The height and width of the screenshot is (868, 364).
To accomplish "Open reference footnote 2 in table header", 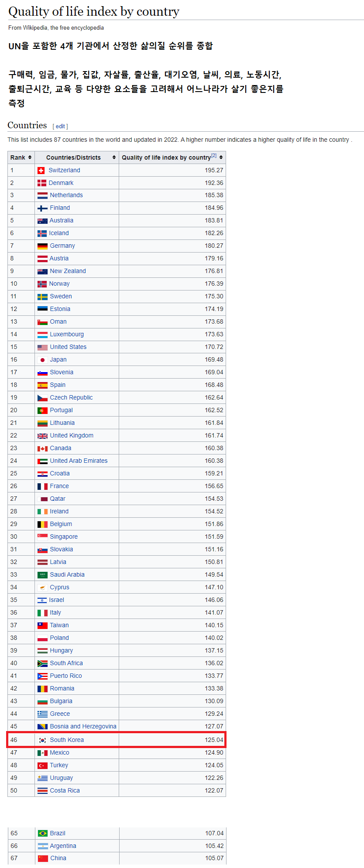I will (x=214, y=156).
